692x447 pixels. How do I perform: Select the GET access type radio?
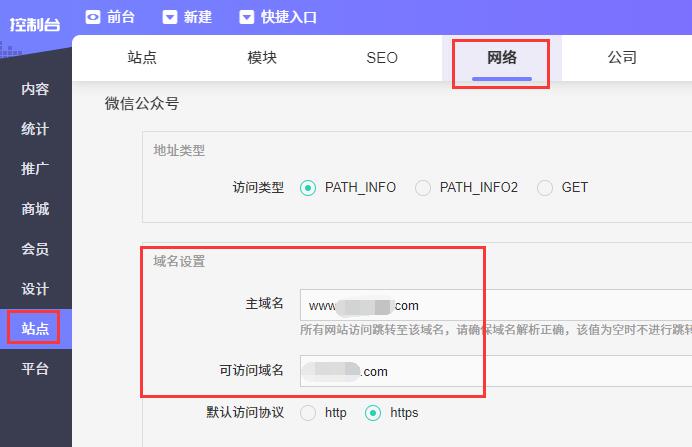pos(545,188)
